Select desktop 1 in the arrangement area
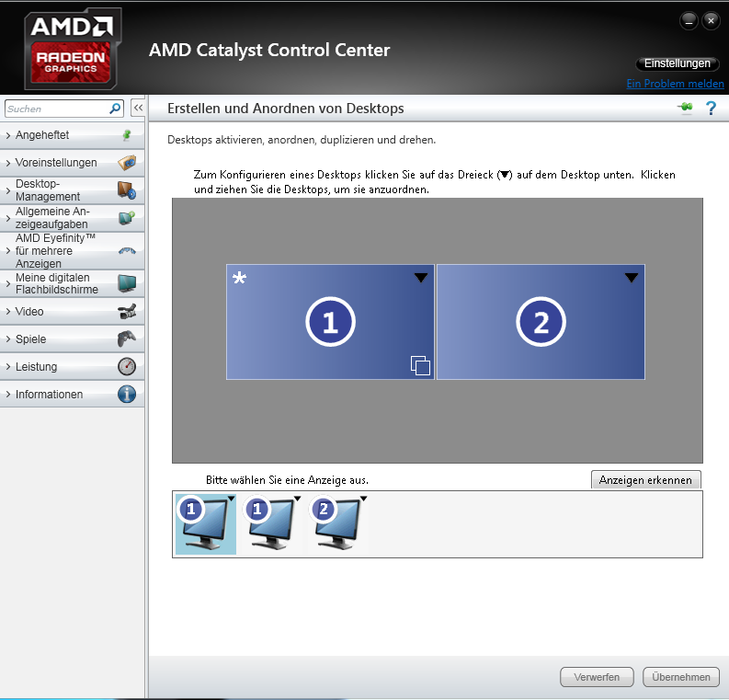729x700 pixels. 330,322
